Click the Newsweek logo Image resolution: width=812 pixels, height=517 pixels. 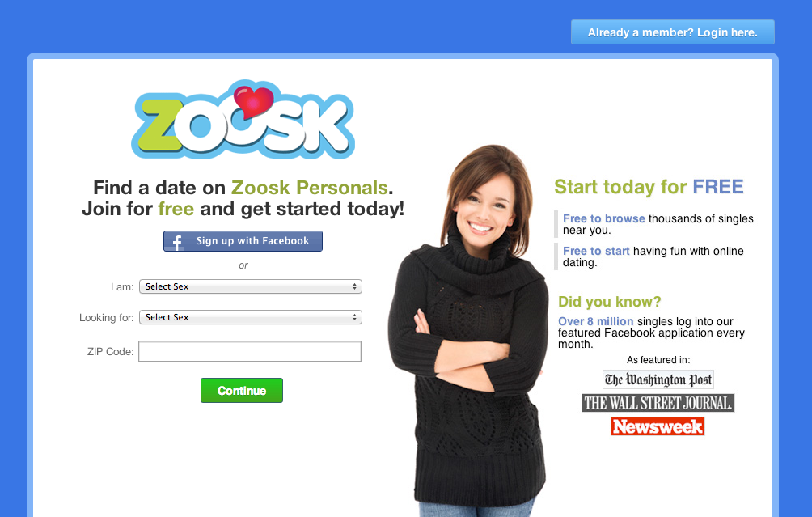(658, 426)
